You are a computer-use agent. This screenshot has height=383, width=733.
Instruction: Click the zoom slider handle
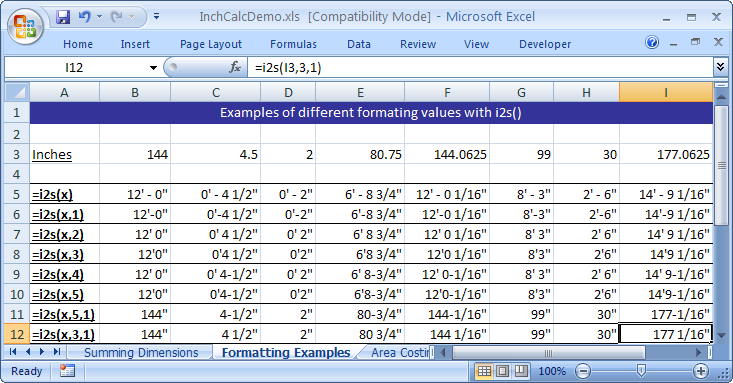(641, 371)
